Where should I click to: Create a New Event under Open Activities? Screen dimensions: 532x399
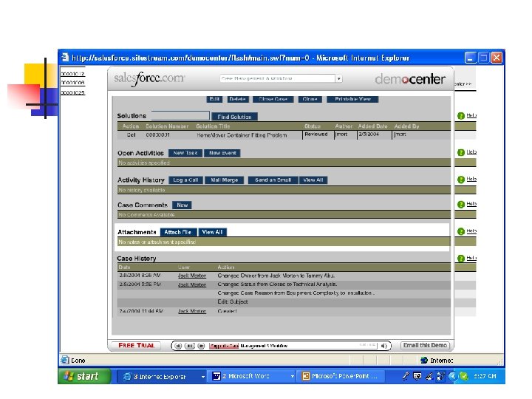[x=222, y=153]
